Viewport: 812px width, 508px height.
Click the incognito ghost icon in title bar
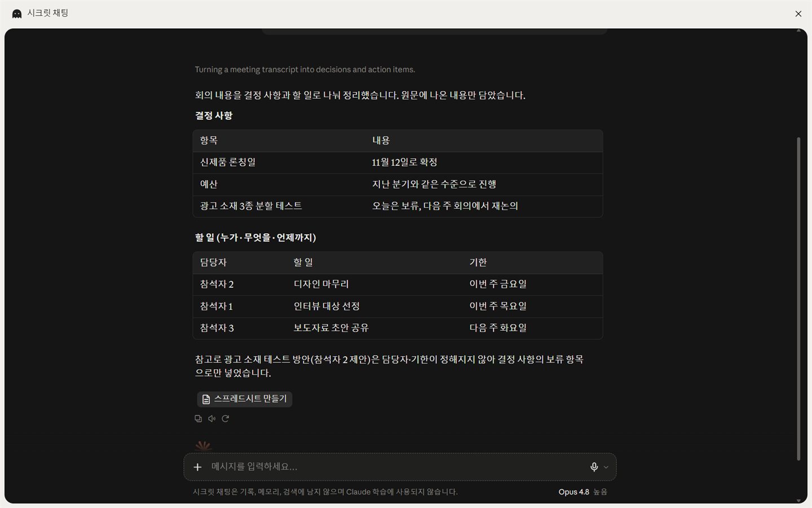pyautogui.click(x=17, y=14)
